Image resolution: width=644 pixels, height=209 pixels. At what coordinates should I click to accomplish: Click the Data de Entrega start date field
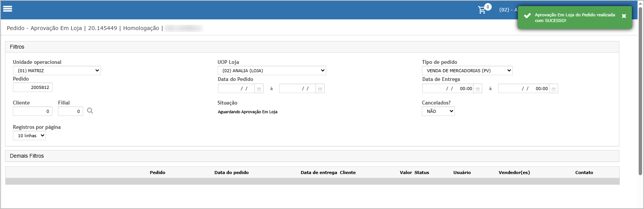(x=448, y=89)
